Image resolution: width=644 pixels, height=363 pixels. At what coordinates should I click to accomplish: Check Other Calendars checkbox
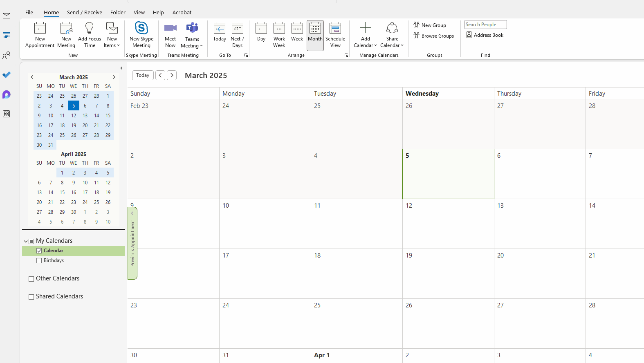pyautogui.click(x=31, y=279)
